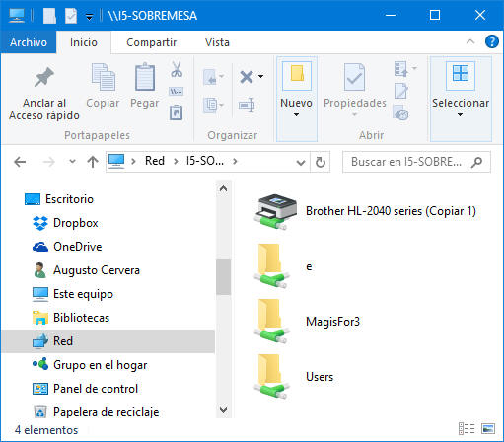Viewport: 504px width, 442px height.
Task: Open the Vista ribbon tab
Action: [217, 42]
